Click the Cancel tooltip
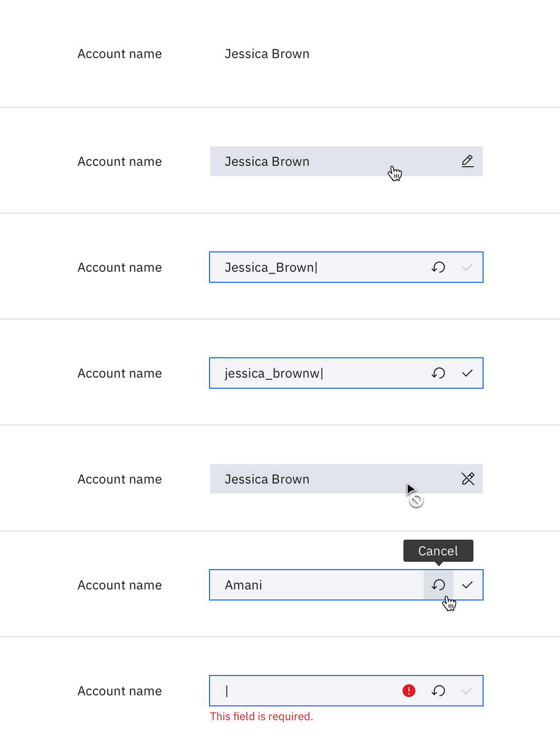560x746 pixels. click(x=438, y=551)
